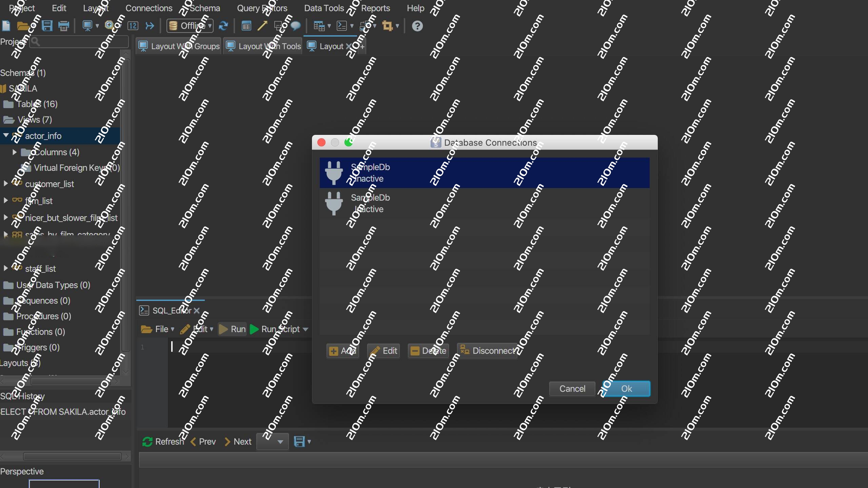
Task: Click the question mark help icon
Action: coord(417,26)
